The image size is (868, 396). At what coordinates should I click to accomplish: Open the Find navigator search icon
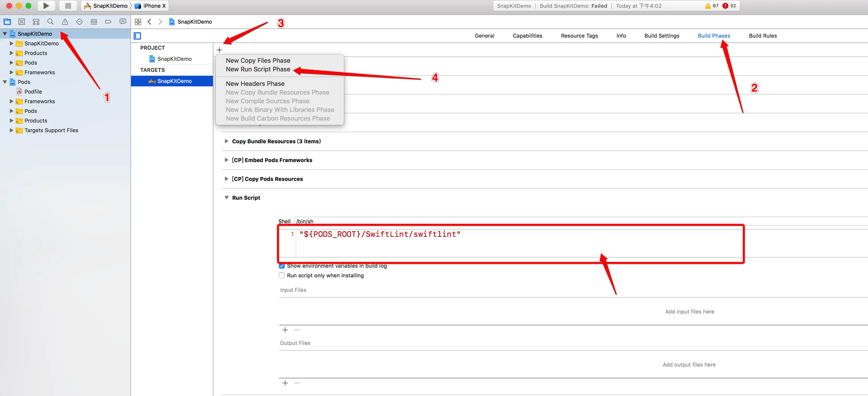tap(50, 22)
